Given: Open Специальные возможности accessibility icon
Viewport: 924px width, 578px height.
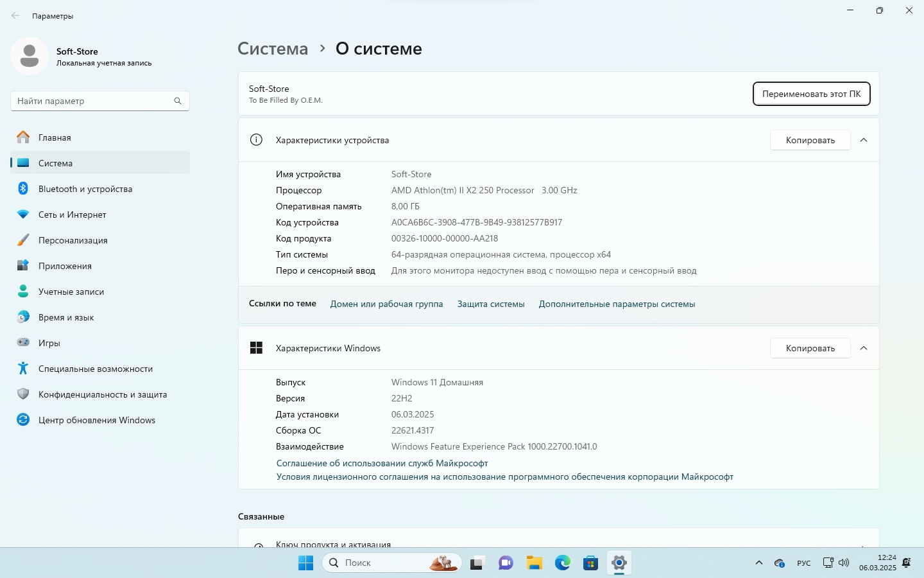Looking at the screenshot, I should click(x=23, y=368).
